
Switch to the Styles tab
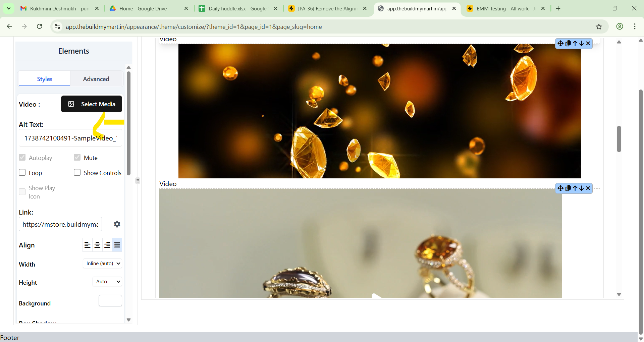click(45, 79)
